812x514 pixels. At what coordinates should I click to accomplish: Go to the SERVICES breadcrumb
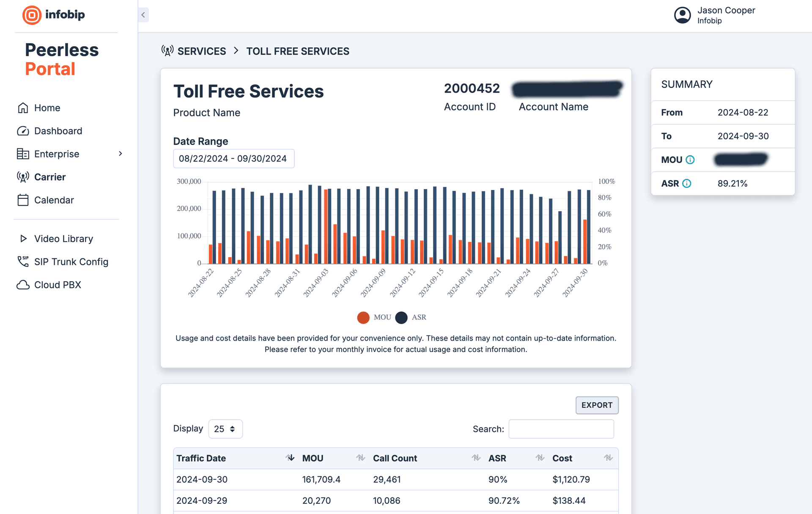coord(201,51)
